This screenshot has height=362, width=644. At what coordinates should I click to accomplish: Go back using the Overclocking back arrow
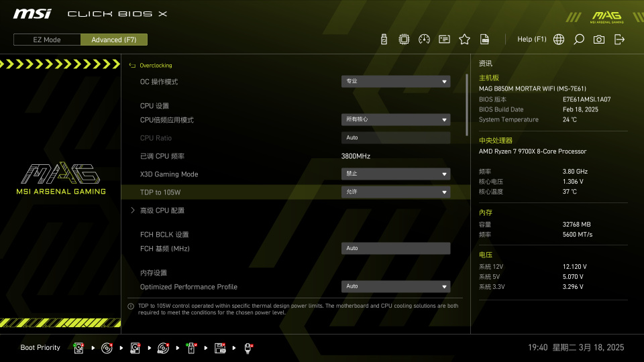tap(132, 65)
